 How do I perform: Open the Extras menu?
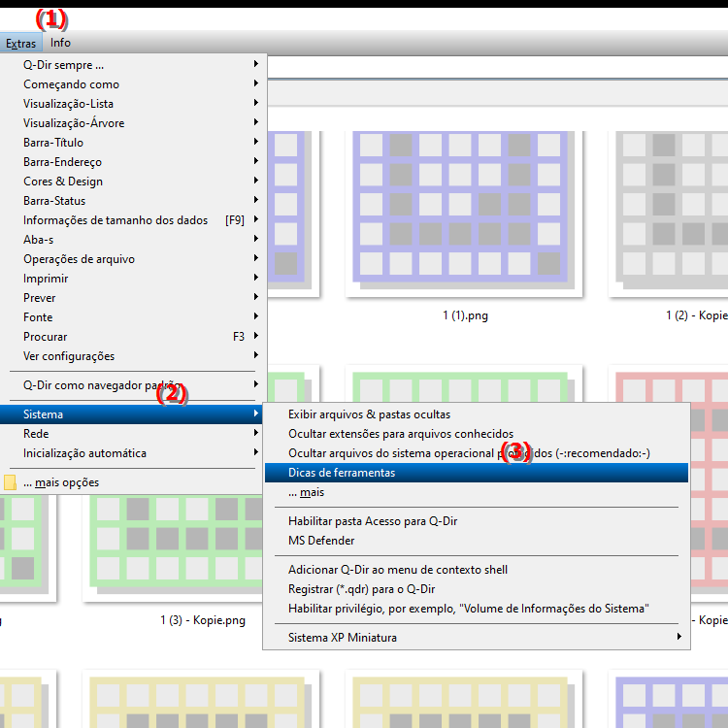point(21,43)
